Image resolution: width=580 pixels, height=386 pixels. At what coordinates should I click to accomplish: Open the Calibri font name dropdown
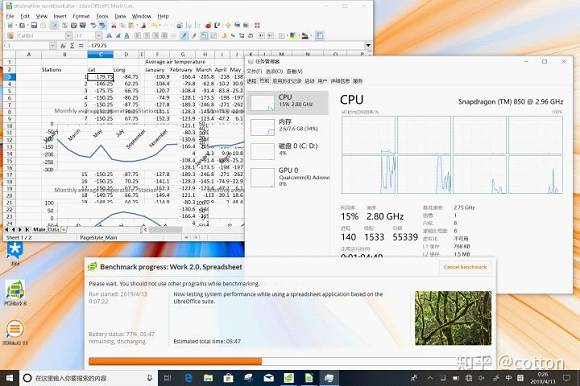[69, 35]
